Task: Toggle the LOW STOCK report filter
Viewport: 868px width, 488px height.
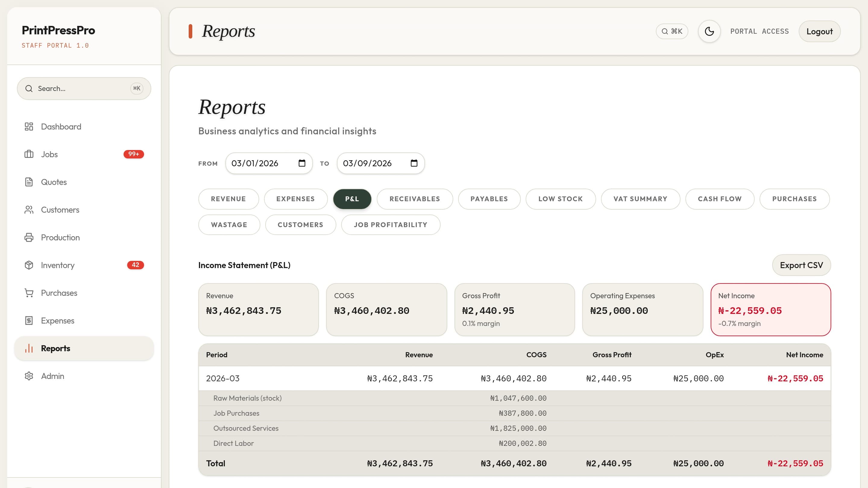Action: [x=561, y=199]
